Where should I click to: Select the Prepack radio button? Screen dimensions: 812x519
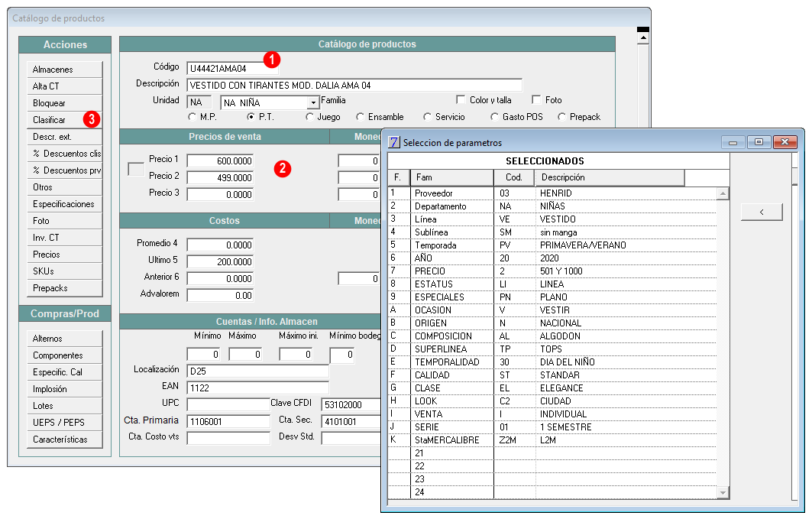562,117
